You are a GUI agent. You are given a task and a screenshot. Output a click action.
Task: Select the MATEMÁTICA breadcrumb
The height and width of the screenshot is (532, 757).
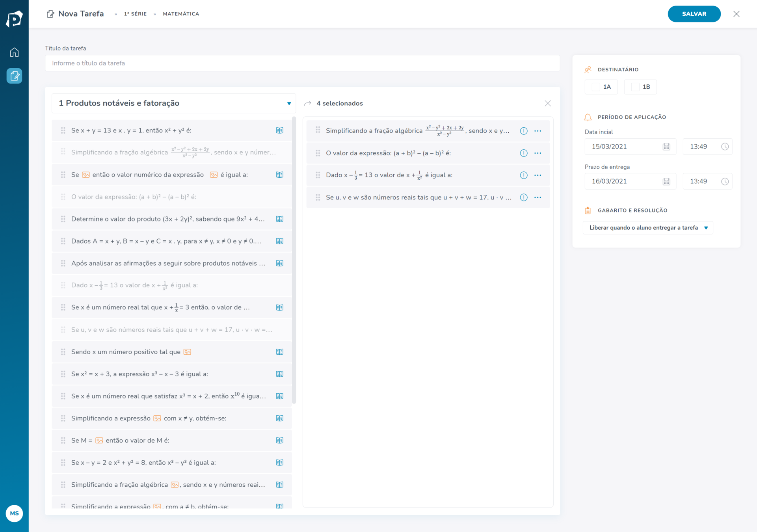click(181, 14)
